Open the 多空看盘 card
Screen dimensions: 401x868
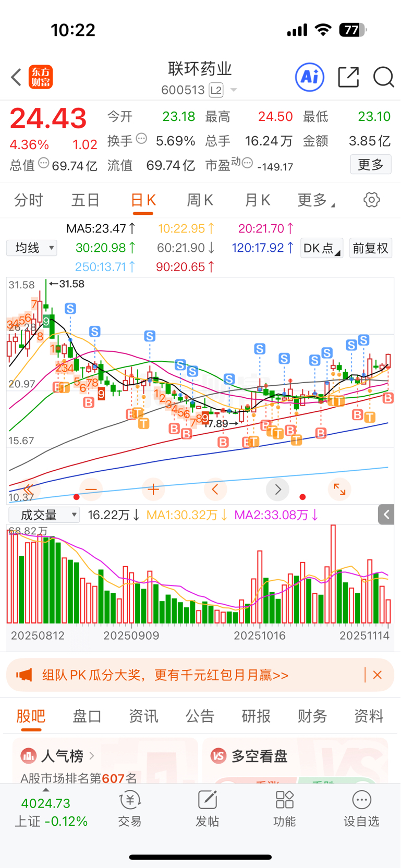pos(295,761)
